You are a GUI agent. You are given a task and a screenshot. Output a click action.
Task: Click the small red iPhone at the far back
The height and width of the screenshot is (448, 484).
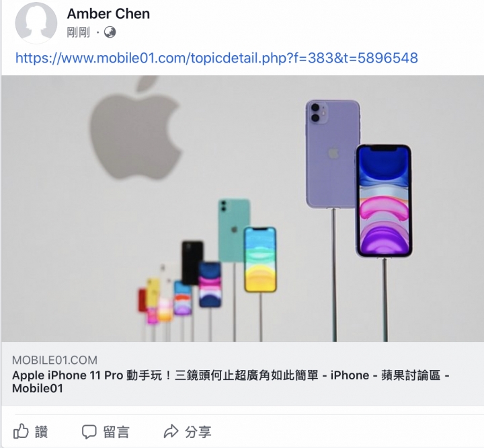tap(142, 300)
